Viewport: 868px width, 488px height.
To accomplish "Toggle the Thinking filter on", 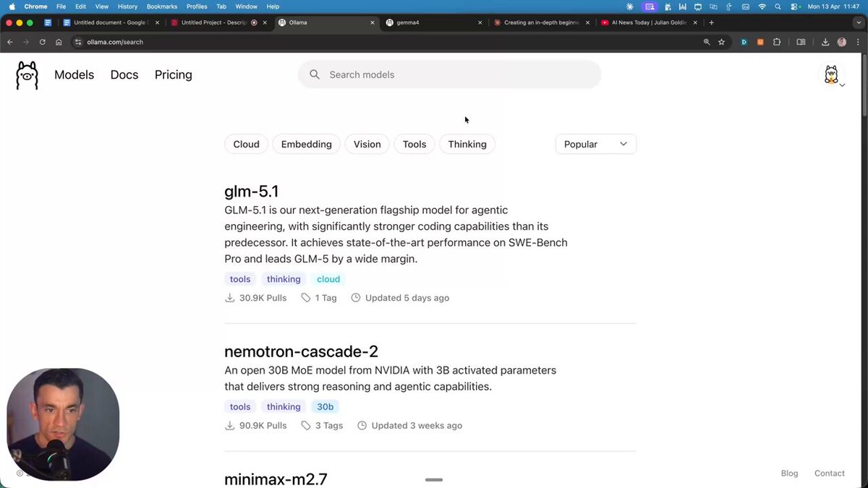I will [x=467, y=144].
